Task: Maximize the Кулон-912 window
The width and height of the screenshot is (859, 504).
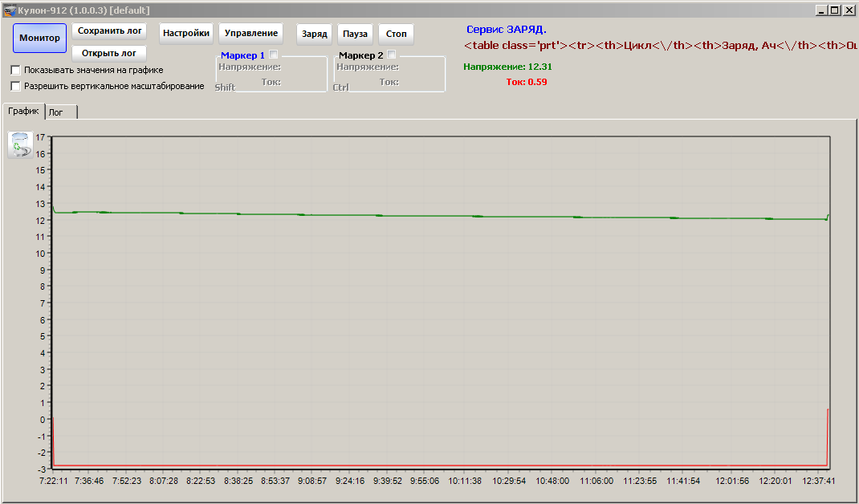Action: [x=835, y=10]
